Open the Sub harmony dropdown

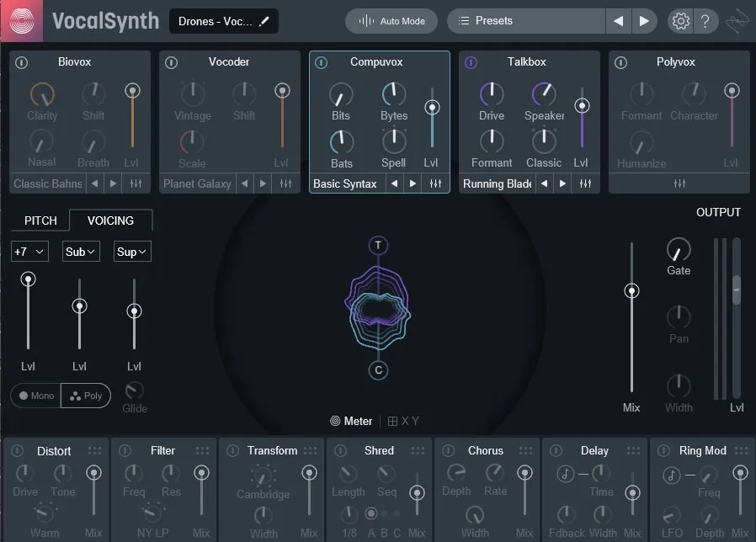80,251
